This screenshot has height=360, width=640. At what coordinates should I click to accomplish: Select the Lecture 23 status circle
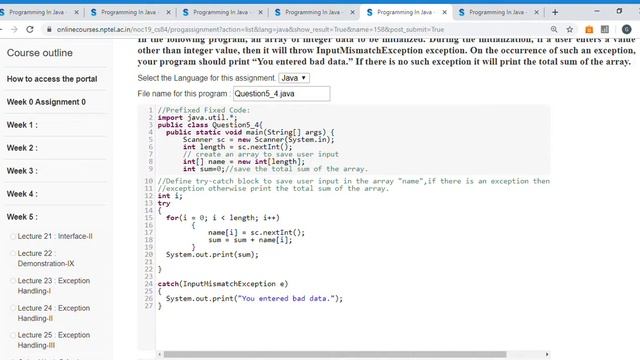click(13, 281)
